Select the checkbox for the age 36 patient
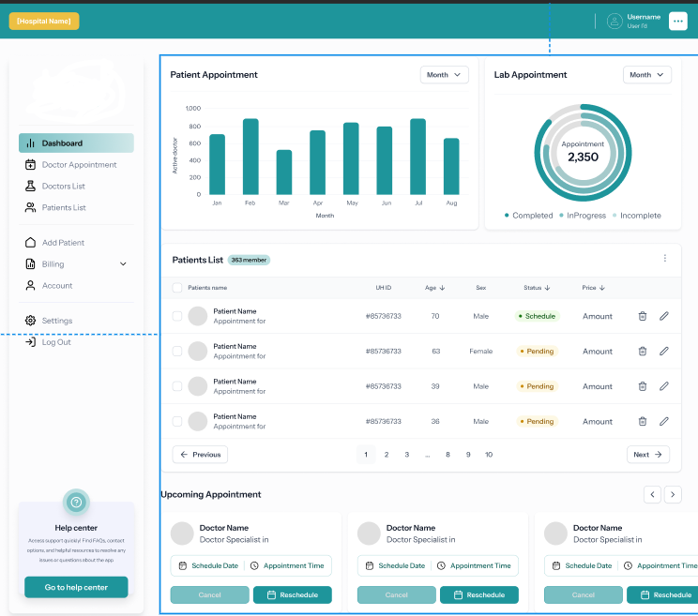Image resolution: width=698 pixels, height=616 pixels. [x=177, y=421]
